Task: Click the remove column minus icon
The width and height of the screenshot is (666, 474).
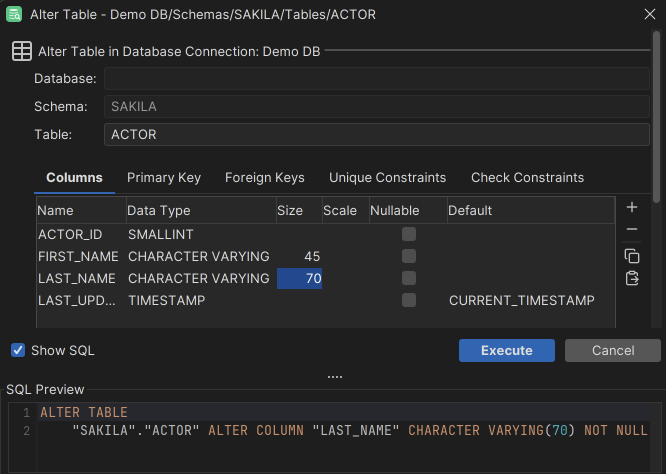Action: 632,231
